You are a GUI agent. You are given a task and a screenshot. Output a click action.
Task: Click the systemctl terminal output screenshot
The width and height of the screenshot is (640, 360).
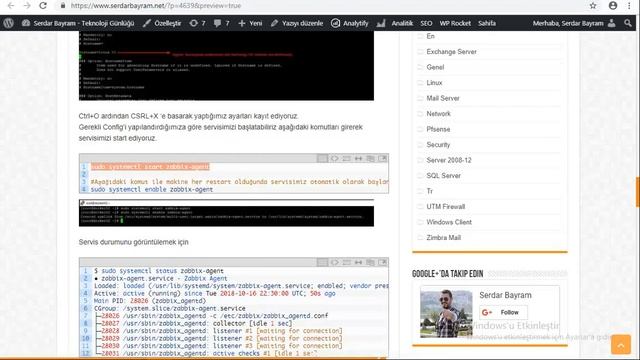click(x=226, y=213)
